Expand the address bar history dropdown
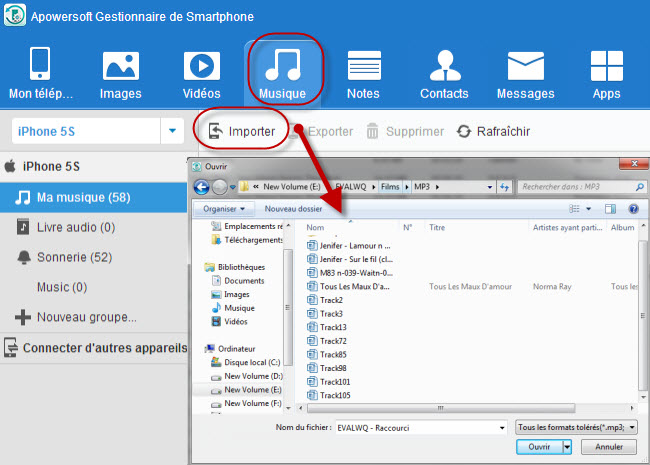650x465 pixels. click(x=490, y=187)
